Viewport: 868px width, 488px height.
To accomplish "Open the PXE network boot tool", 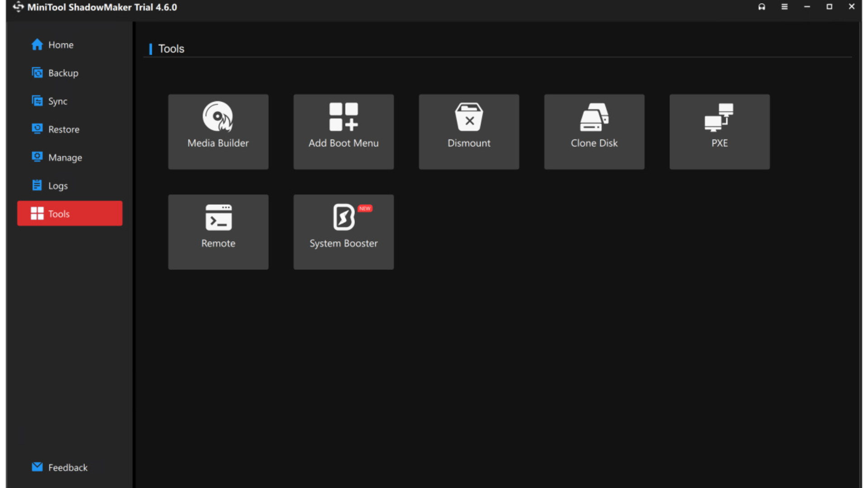I will point(719,131).
